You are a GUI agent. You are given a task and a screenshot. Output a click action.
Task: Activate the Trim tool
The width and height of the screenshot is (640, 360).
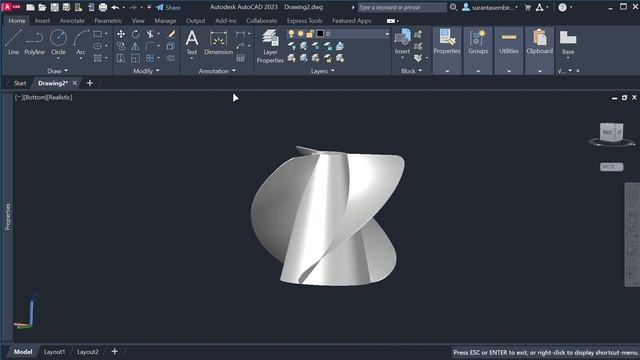[150, 34]
